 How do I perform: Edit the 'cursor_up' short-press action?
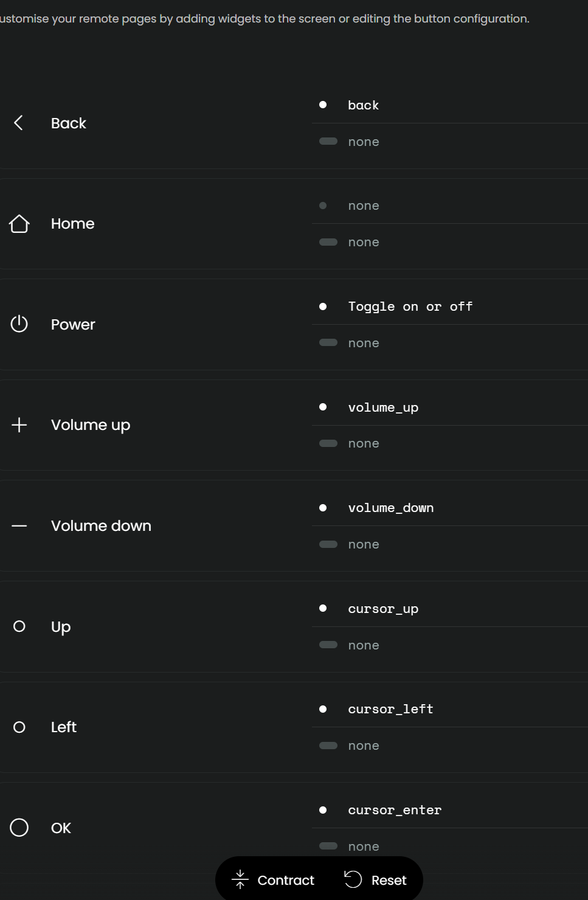pyautogui.click(x=383, y=609)
